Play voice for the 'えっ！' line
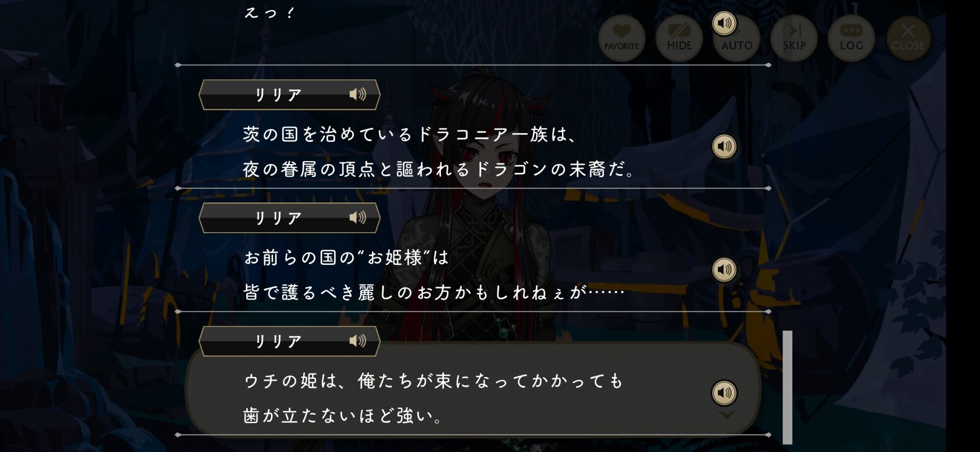 point(724,23)
